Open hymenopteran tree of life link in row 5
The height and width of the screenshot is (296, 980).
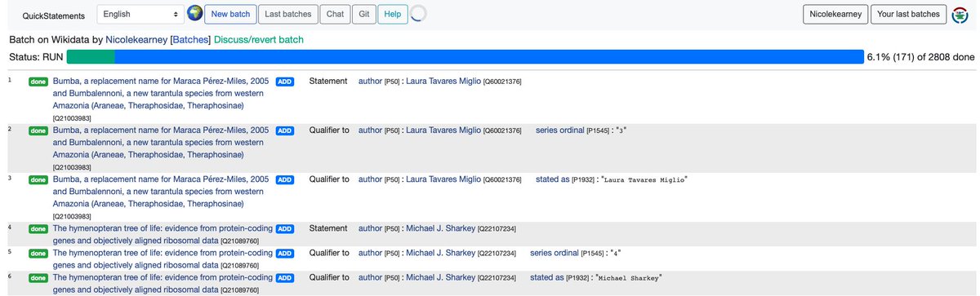click(163, 259)
